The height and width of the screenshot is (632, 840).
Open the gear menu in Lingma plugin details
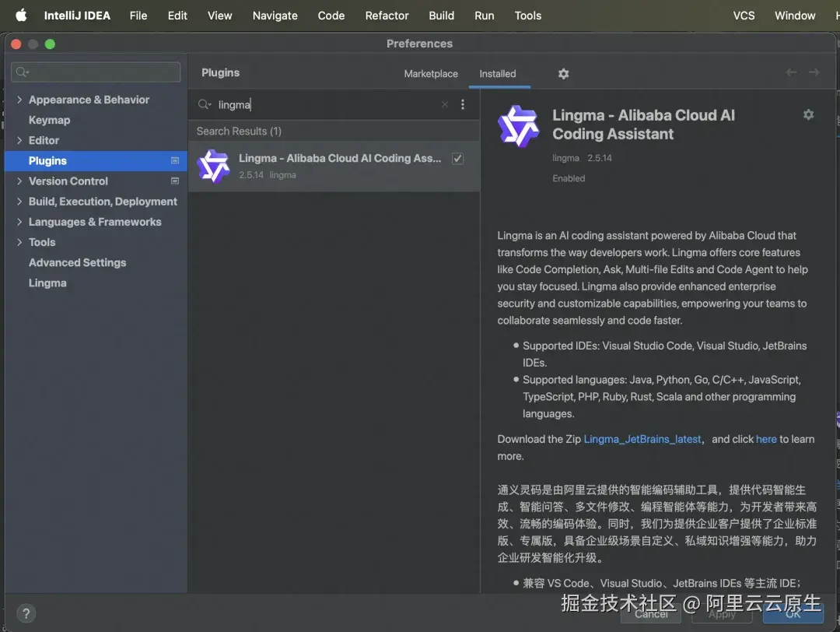(x=808, y=114)
